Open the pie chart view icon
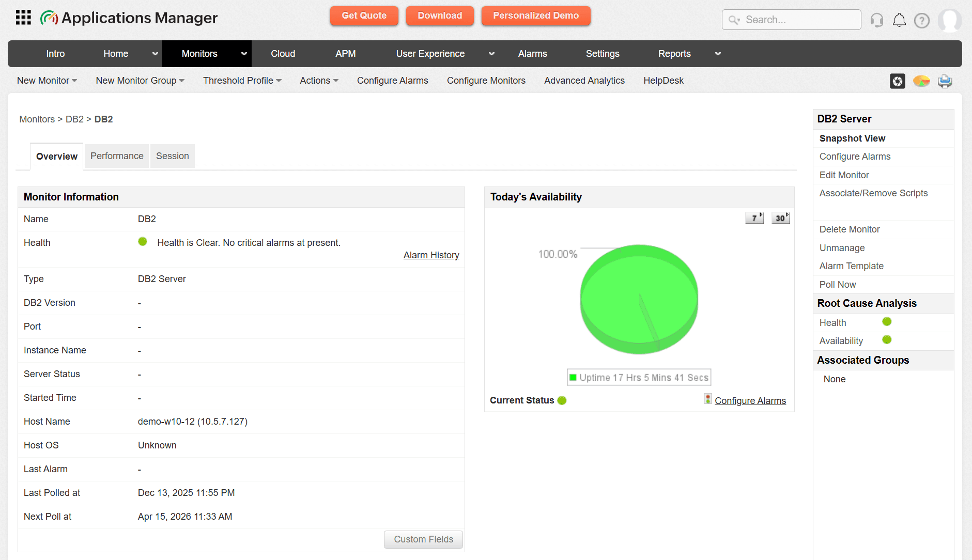 (921, 81)
